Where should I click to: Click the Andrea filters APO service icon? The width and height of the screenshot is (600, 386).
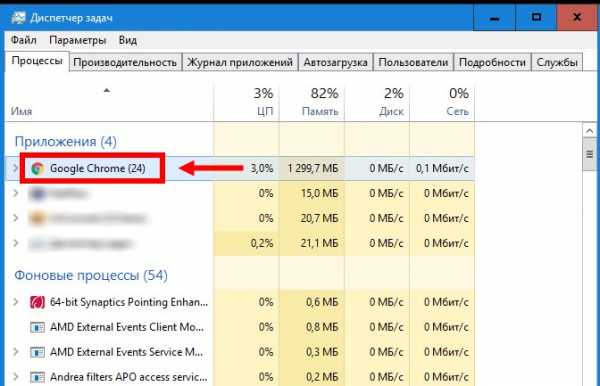pos(37,377)
